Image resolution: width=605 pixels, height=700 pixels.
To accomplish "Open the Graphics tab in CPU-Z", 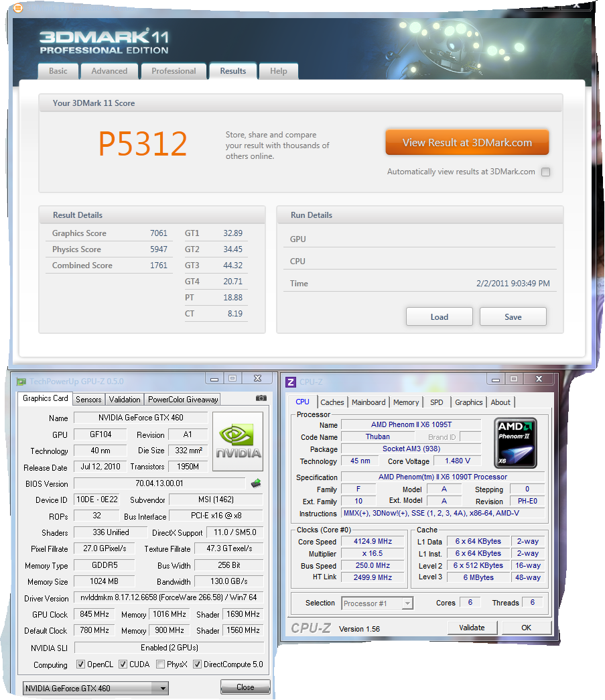I will tap(469, 402).
